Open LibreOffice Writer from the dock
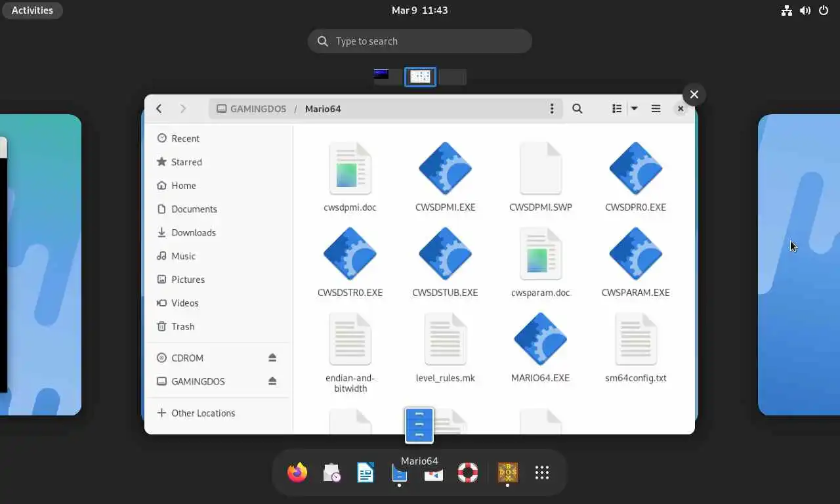Screen dimensions: 840x504 366,472
